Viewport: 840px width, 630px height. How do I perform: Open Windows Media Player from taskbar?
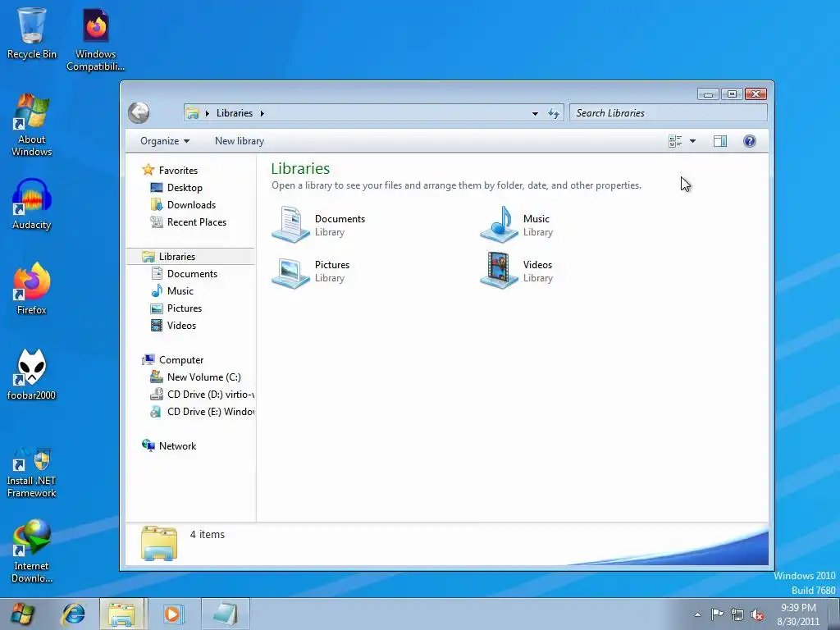point(172,614)
